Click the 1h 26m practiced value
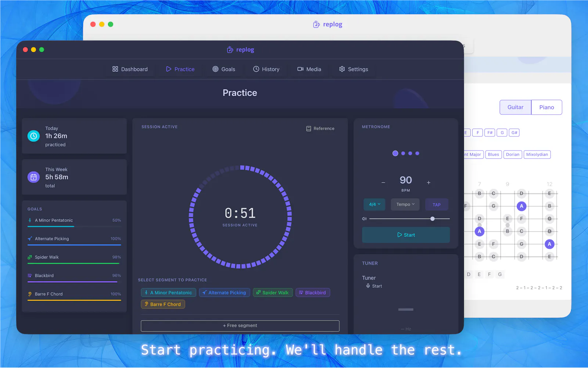Viewport: 588px width, 368px height. tap(56, 136)
